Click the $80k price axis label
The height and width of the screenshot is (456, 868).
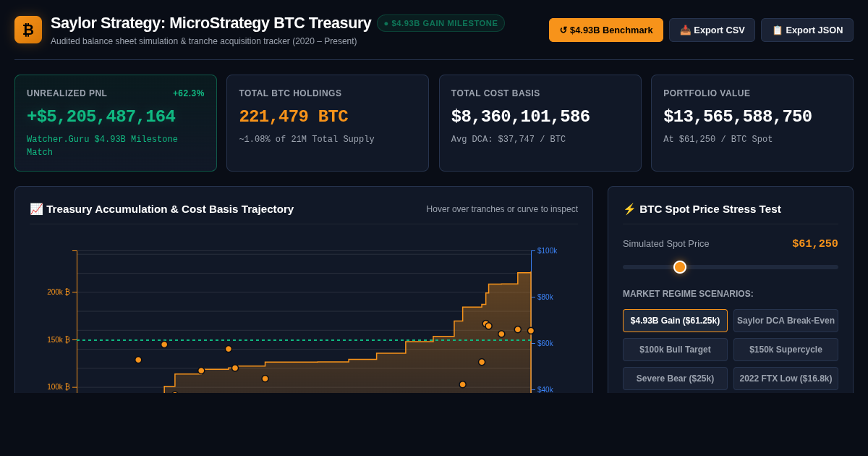click(x=545, y=297)
